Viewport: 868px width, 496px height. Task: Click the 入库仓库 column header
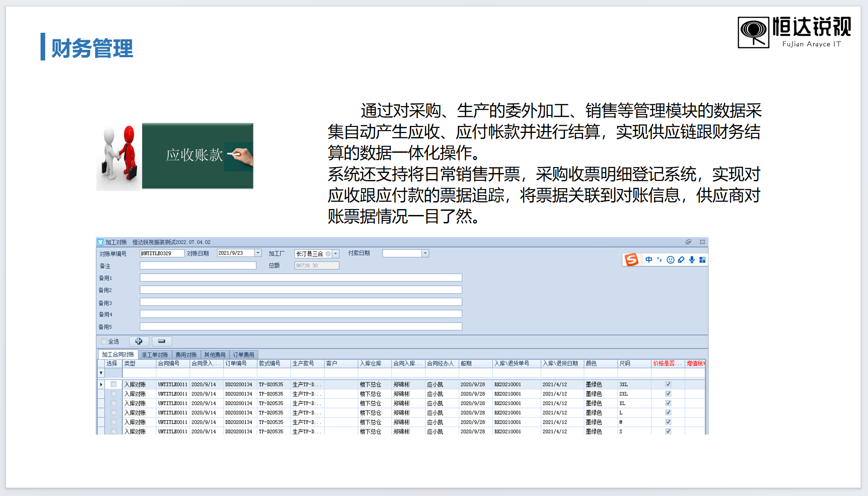375,364
